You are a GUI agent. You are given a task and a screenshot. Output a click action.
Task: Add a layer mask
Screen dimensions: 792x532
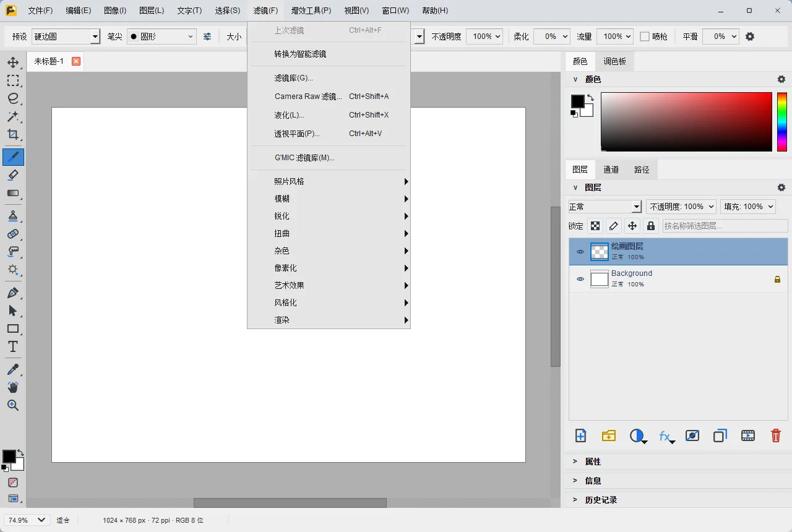click(692, 435)
